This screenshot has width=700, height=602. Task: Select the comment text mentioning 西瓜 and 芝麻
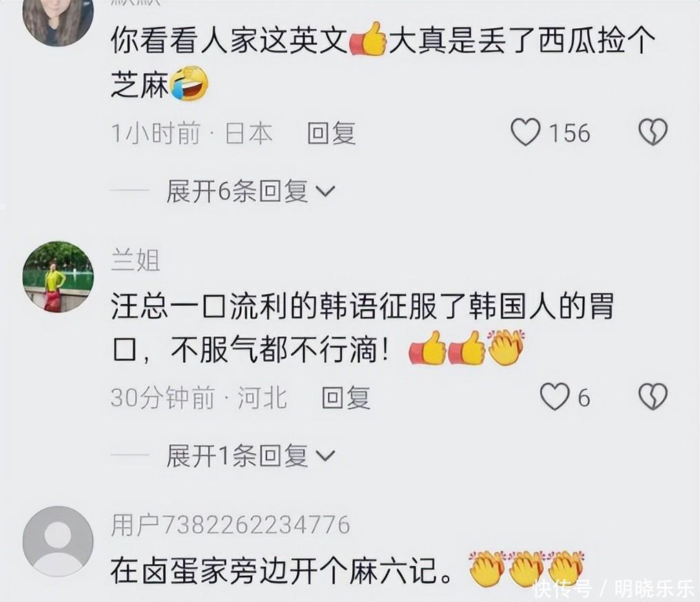382,63
